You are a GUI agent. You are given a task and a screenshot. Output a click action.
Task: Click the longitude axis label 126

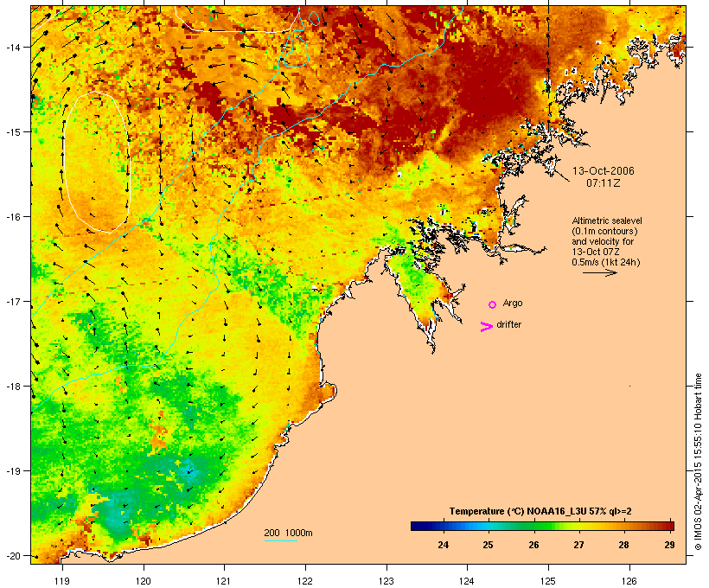pos(629,581)
